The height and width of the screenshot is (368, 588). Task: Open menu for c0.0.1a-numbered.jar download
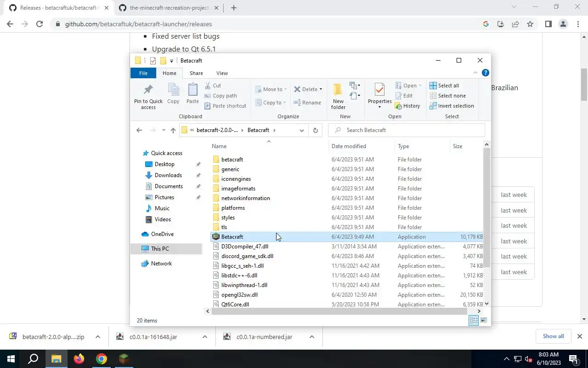click(x=312, y=337)
